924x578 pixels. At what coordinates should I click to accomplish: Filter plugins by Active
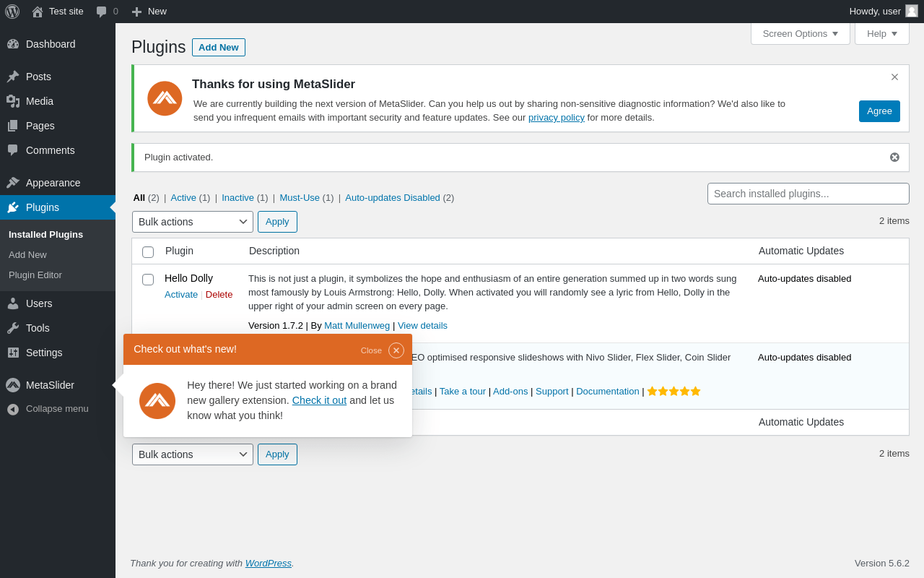pyautogui.click(x=183, y=198)
